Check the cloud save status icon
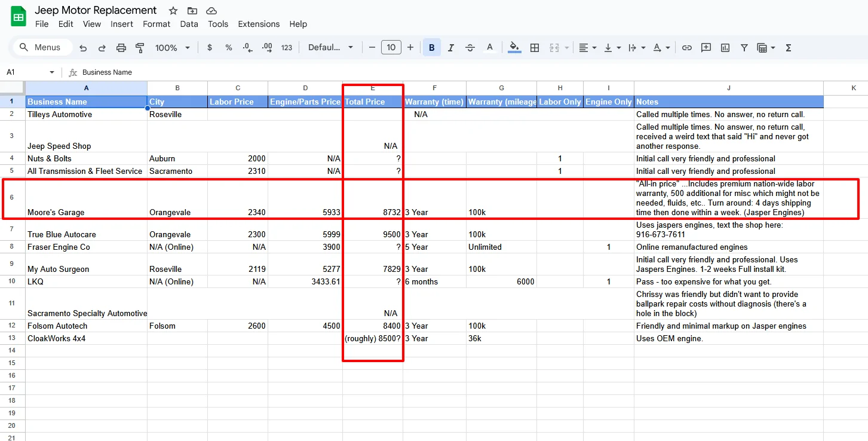 click(x=211, y=11)
